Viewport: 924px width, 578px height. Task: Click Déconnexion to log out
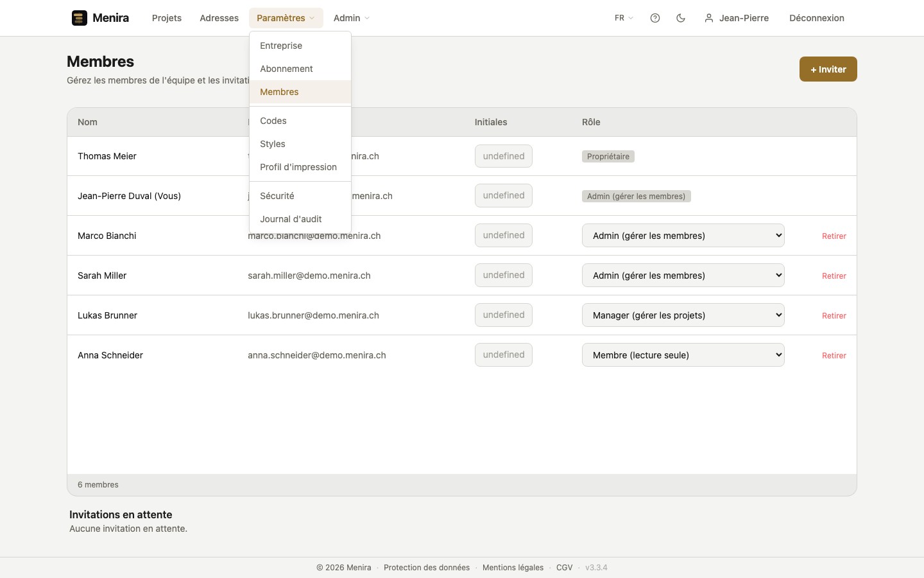click(x=817, y=18)
